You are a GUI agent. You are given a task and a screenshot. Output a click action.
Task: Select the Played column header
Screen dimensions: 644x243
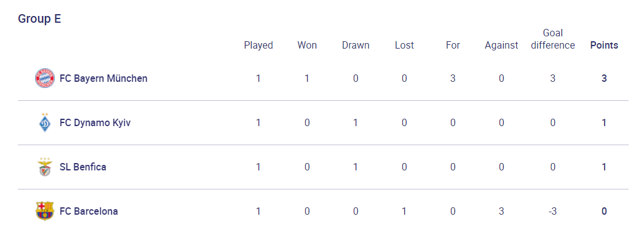pos(258,45)
